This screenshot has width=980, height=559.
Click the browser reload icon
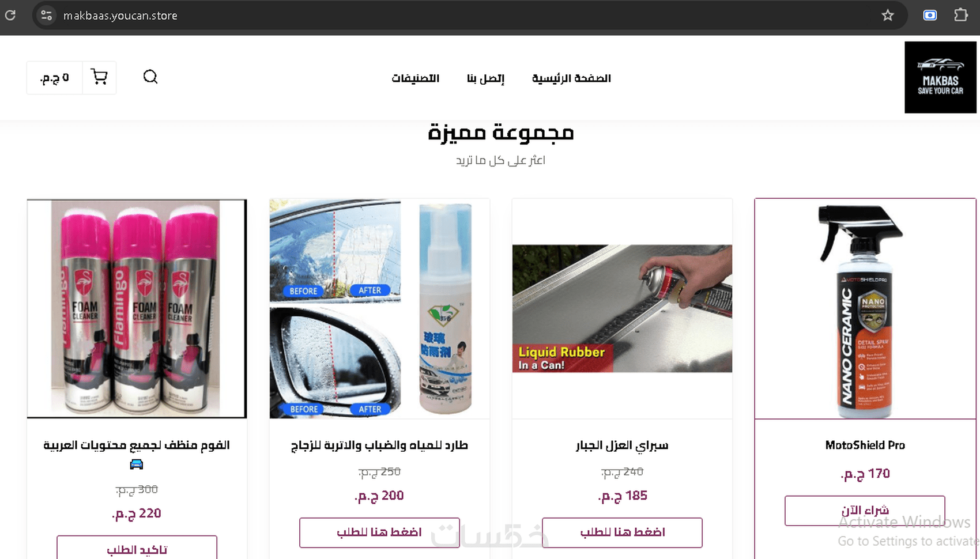pos(10,16)
